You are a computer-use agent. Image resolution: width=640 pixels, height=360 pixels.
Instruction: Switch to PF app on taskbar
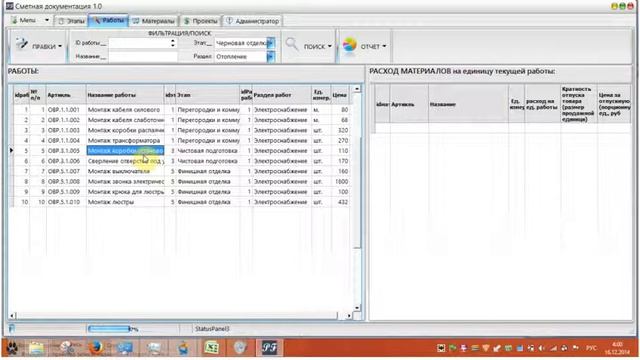coord(269,348)
